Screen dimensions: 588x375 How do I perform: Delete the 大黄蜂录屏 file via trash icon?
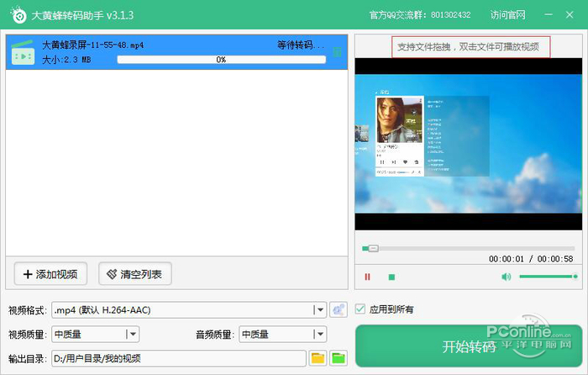coord(337,52)
